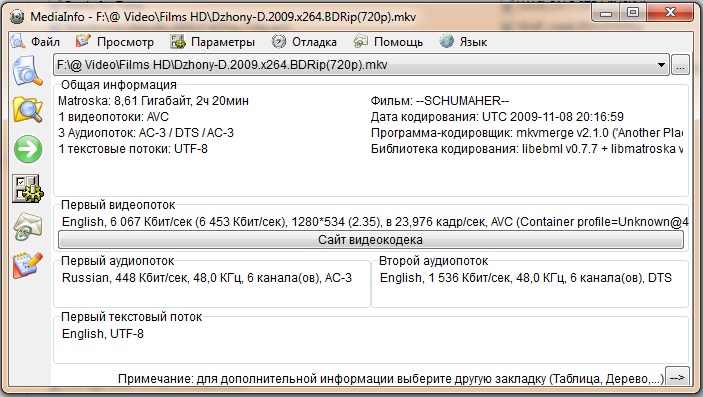
Task: Open file using sidebar document magnifier icon
Action: [28, 71]
